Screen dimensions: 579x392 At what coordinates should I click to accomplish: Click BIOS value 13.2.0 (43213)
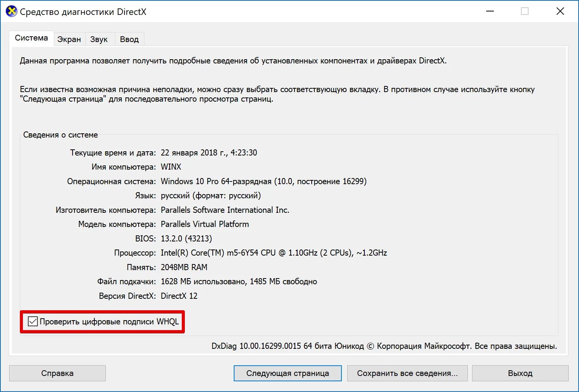(186, 239)
